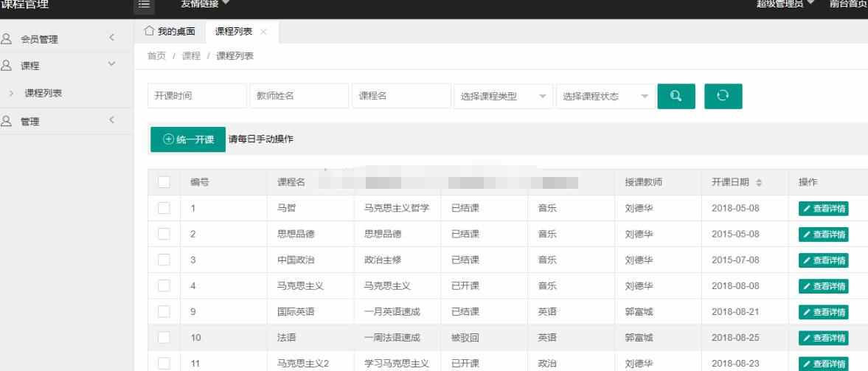
Task: Open the 选择课程类型 dropdown
Action: click(503, 97)
